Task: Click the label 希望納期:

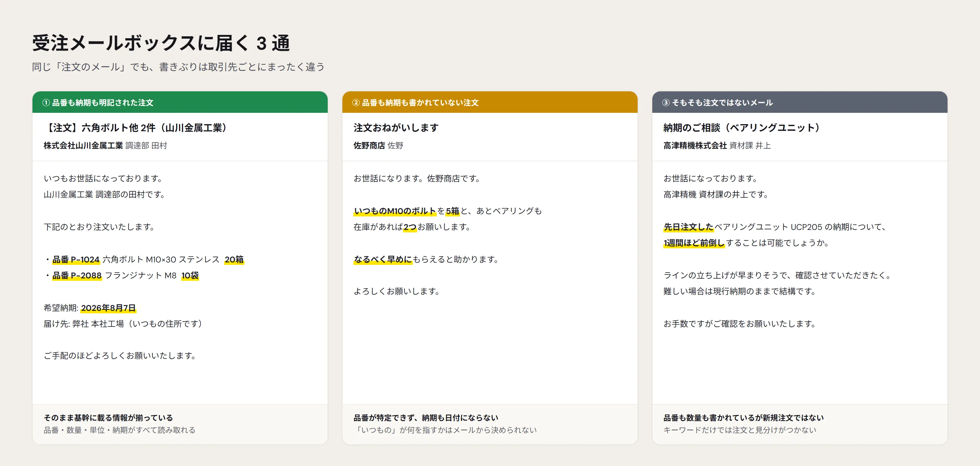Action: pos(61,308)
